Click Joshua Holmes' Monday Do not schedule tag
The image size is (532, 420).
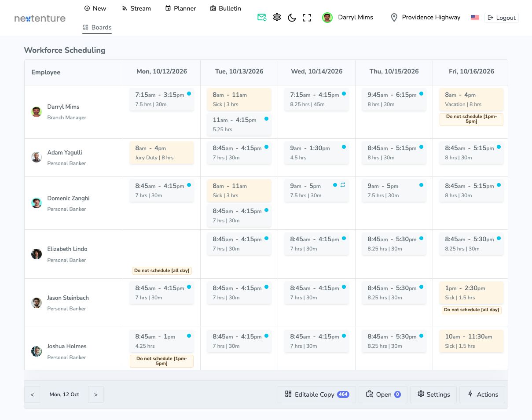(x=161, y=361)
